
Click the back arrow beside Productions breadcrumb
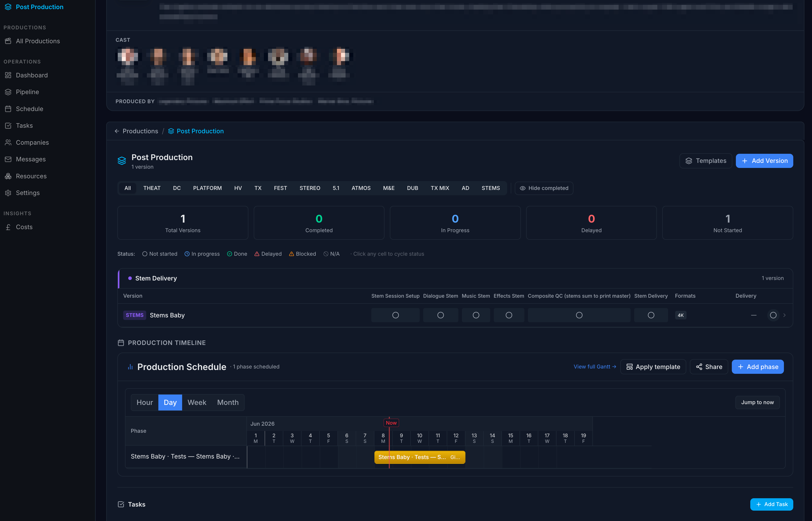117,131
